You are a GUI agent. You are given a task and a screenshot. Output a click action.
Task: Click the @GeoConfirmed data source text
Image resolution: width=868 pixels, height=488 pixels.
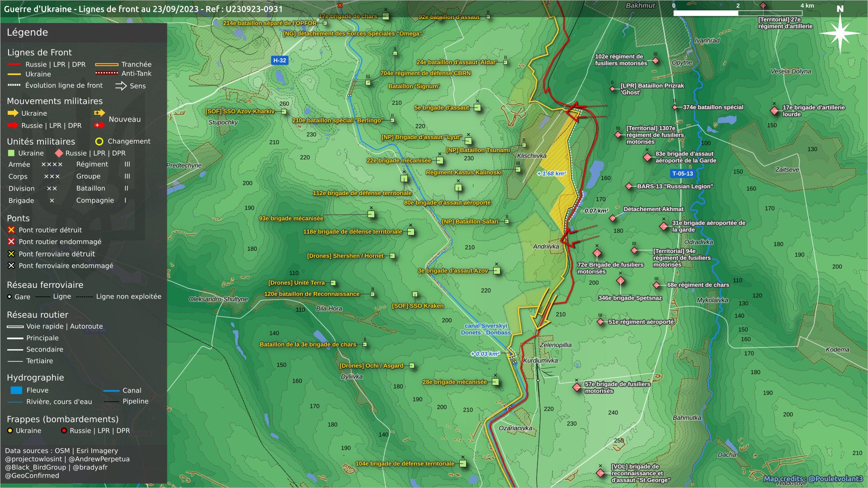[32, 475]
